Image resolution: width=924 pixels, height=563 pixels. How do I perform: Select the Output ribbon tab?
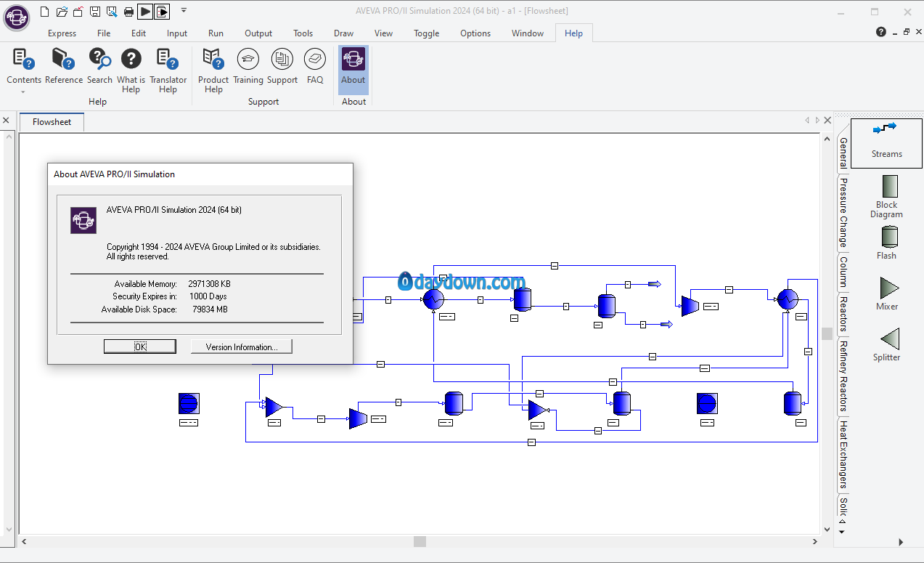coord(258,33)
